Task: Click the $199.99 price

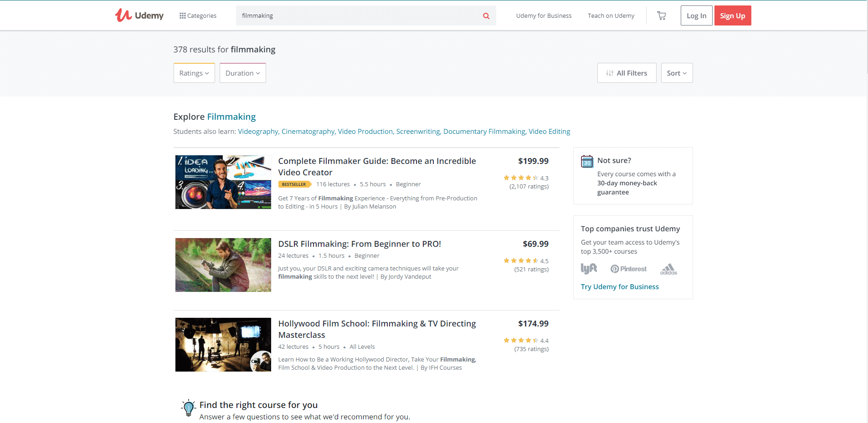Action: [x=533, y=161]
